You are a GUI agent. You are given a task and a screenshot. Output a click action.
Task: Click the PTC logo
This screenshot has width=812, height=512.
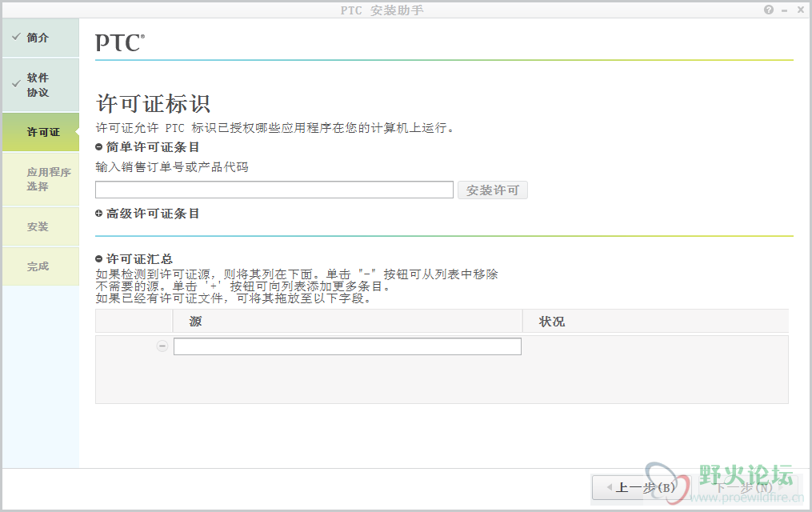[x=120, y=42]
